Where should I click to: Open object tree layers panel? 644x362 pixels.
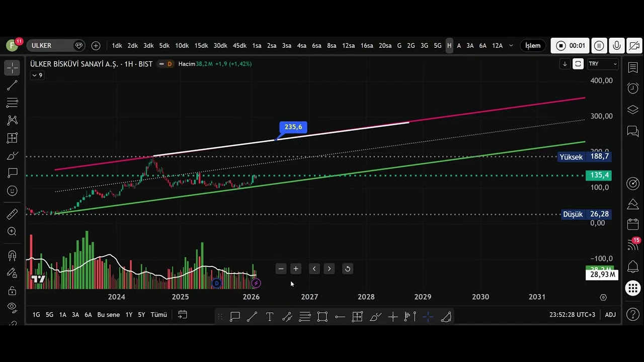pyautogui.click(x=633, y=110)
